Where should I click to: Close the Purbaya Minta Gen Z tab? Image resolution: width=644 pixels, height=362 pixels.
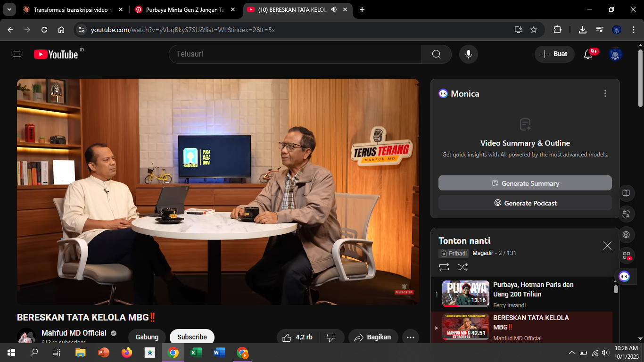click(232, 9)
